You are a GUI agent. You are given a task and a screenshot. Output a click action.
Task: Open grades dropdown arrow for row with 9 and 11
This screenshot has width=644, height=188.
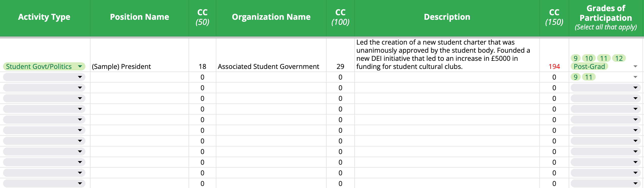click(x=635, y=77)
